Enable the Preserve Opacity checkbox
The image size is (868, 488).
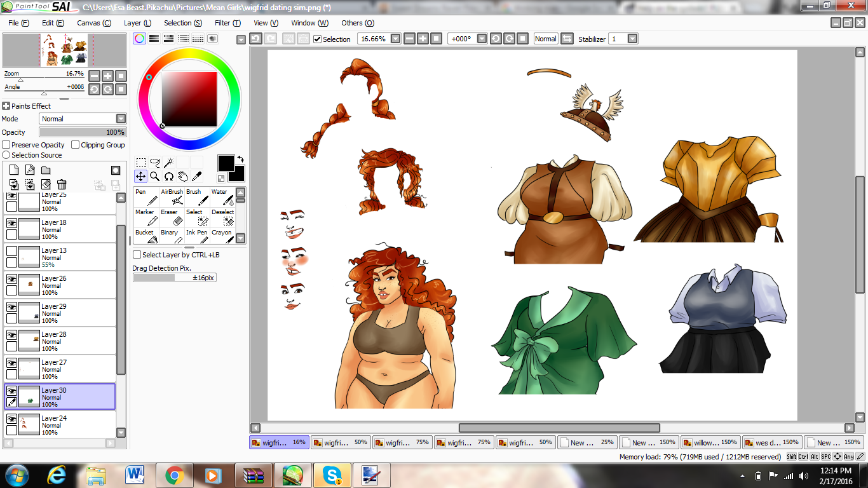6,145
